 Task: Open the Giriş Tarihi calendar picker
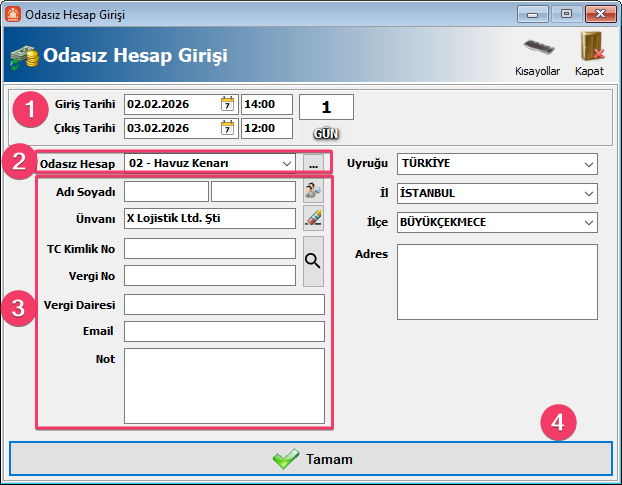[227, 104]
